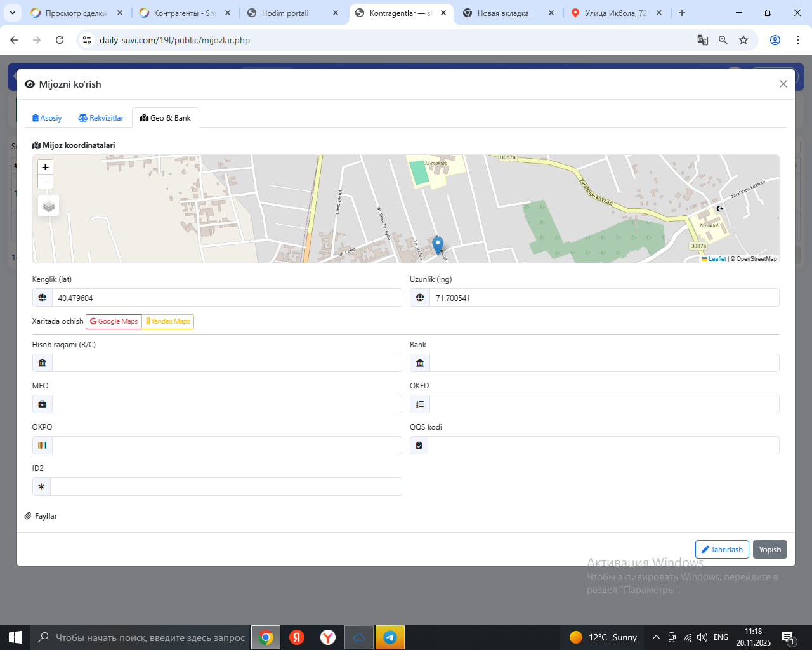Open location in Yandex Maps
Image resolution: width=812 pixels, height=650 pixels.
point(168,321)
